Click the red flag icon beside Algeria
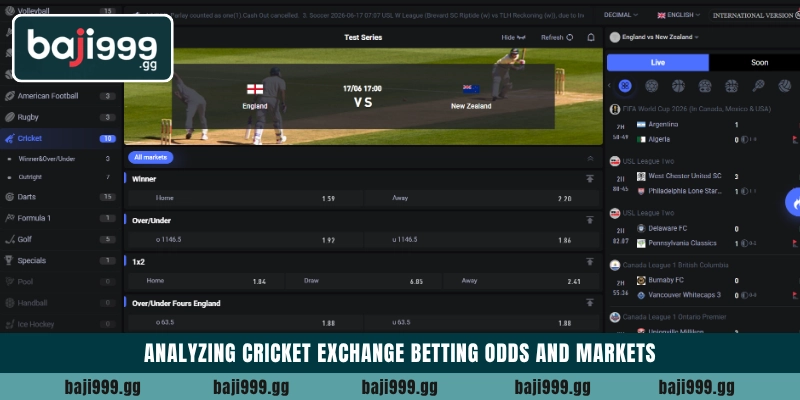The height and width of the screenshot is (400, 800). tap(794, 139)
